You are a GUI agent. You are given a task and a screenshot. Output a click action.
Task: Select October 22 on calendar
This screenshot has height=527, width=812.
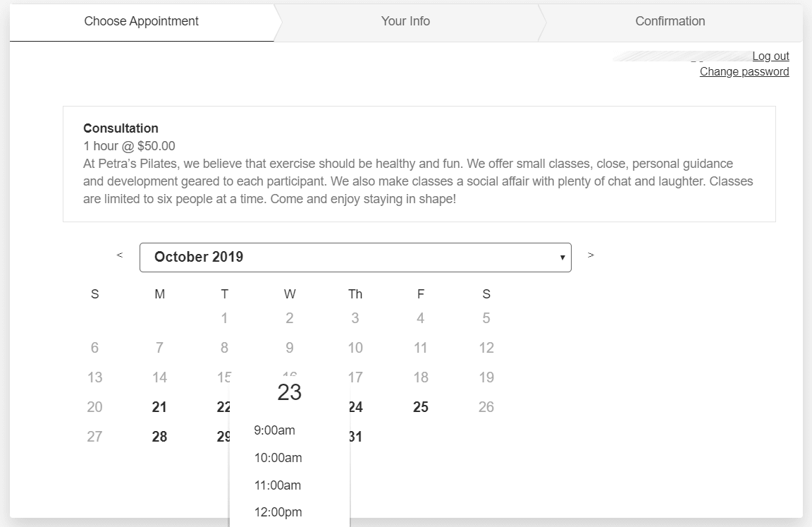tap(223, 407)
